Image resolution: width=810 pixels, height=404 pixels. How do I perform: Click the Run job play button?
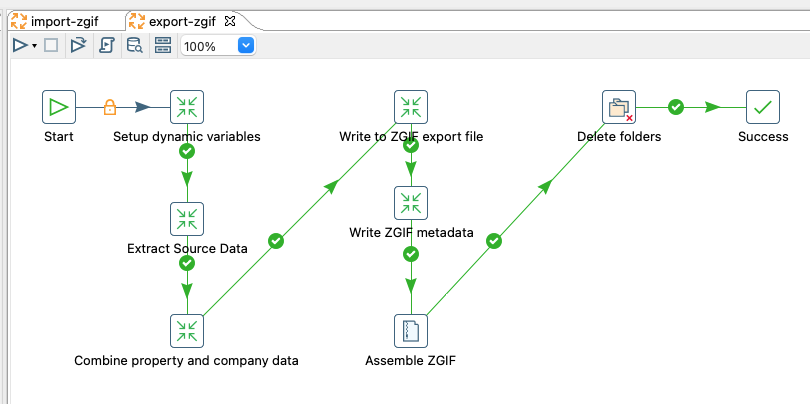pyautogui.click(x=20, y=45)
